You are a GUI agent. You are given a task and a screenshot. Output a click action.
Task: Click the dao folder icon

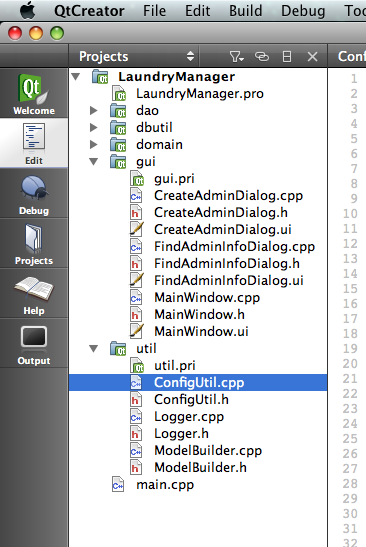coord(118,111)
